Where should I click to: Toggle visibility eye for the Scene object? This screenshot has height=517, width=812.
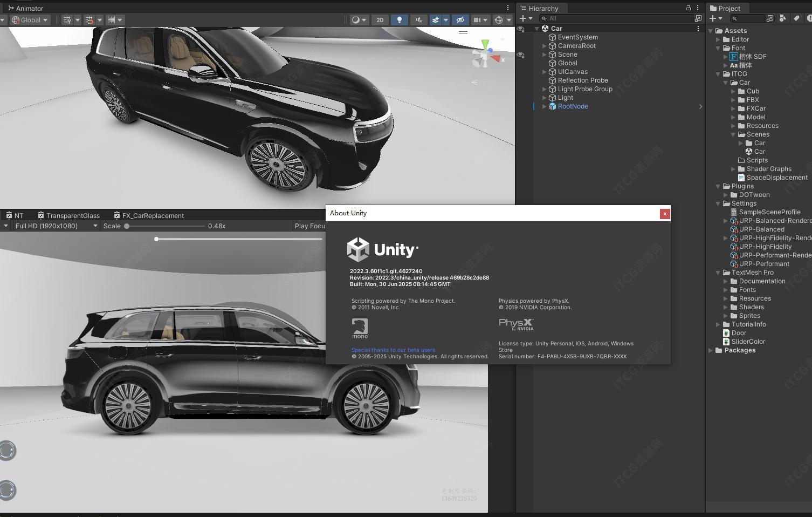(521, 55)
